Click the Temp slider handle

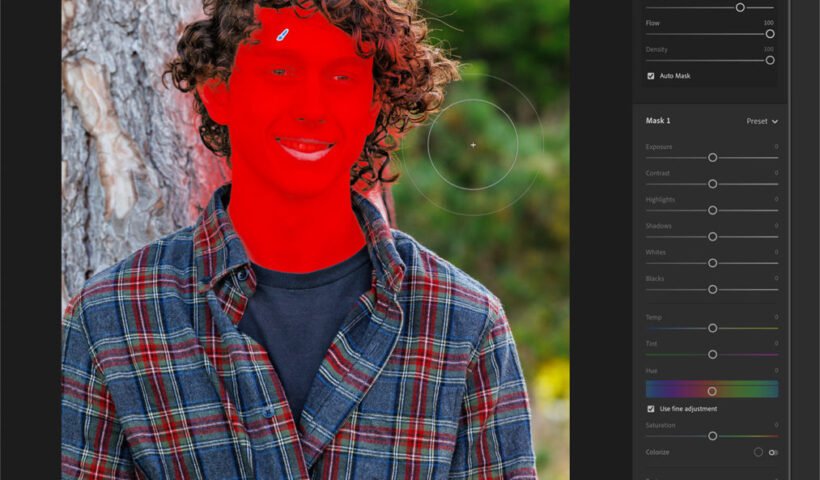click(x=713, y=328)
